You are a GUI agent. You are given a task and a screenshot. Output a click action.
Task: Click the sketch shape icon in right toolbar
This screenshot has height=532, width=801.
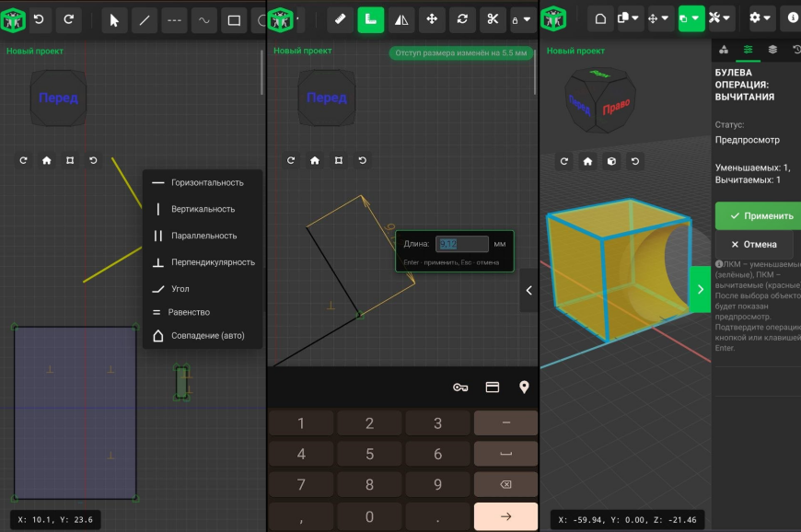[x=600, y=19]
